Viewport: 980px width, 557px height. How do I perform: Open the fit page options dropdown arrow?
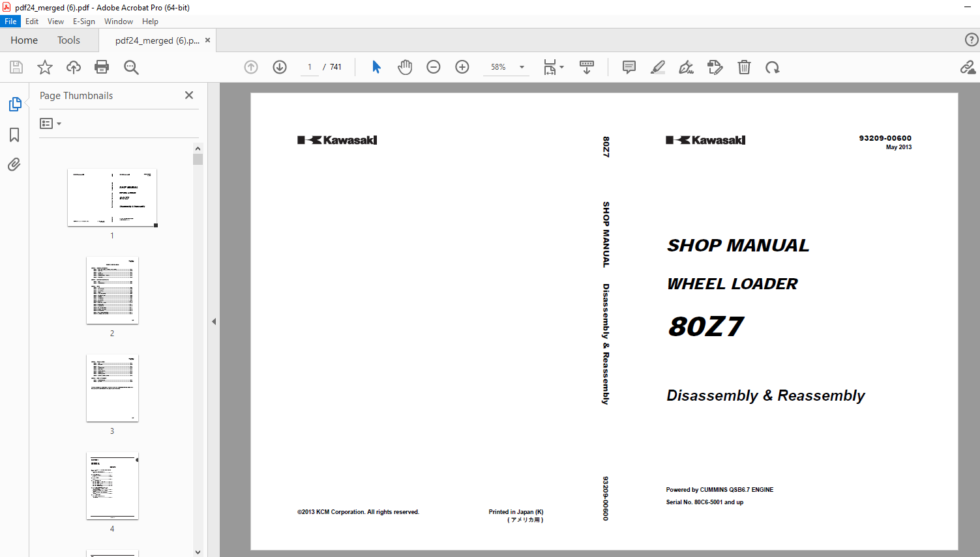click(x=561, y=67)
